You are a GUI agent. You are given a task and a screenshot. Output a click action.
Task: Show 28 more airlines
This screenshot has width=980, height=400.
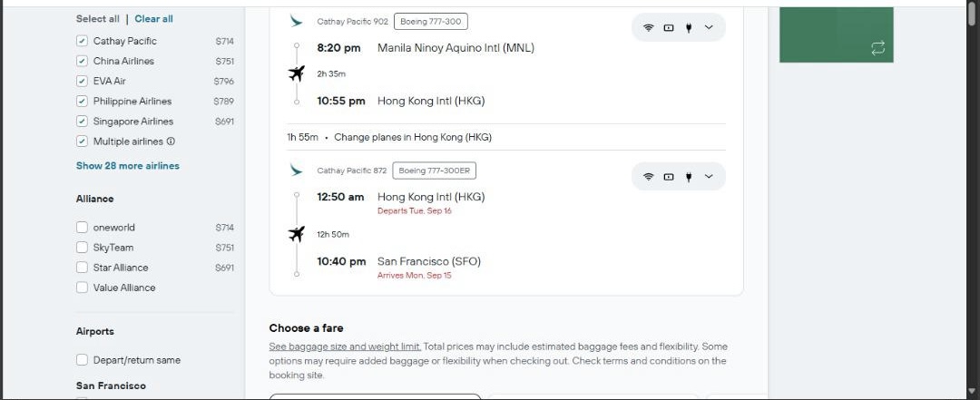[x=128, y=166]
